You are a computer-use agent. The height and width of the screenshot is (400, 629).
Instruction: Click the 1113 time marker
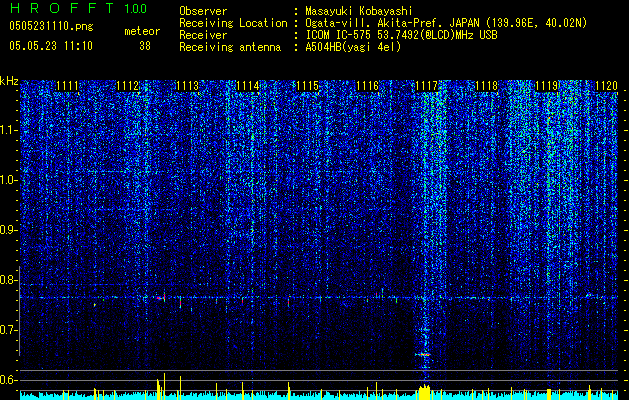point(188,86)
